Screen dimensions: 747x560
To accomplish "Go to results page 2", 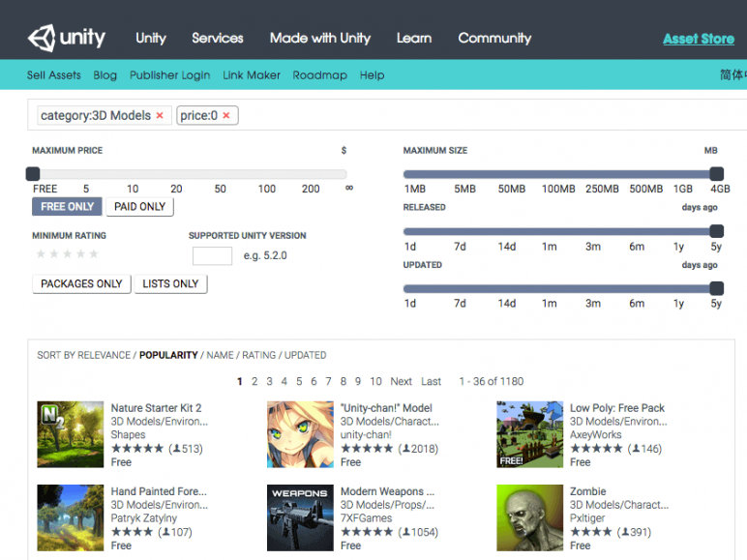I will click(254, 381).
